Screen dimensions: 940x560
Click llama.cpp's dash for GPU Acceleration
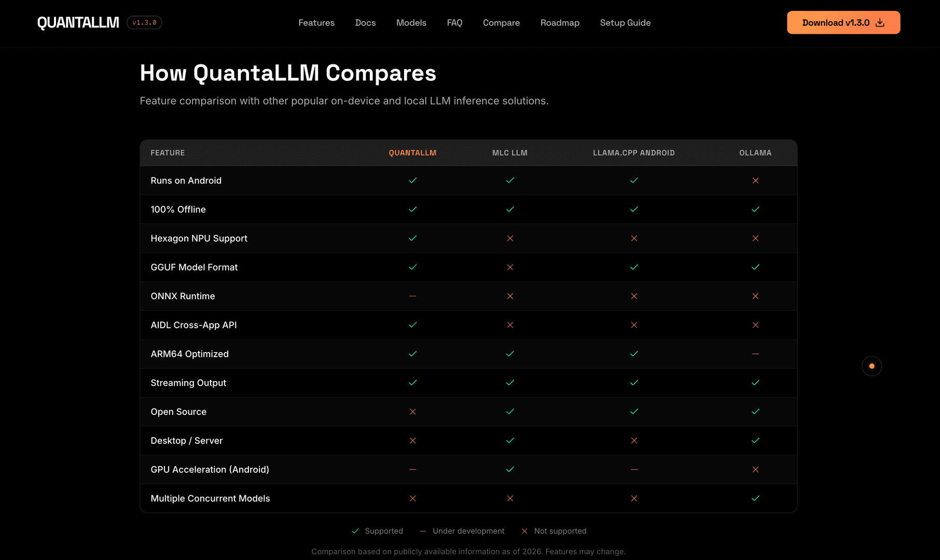tap(634, 469)
